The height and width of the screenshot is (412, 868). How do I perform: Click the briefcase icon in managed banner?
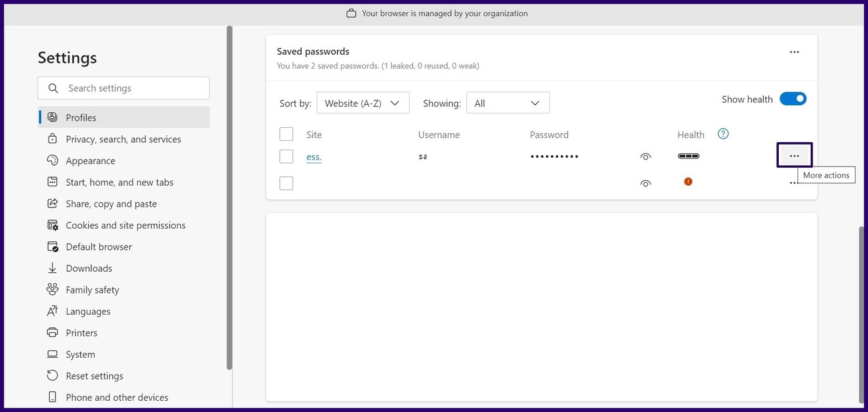(x=351, y=13)
